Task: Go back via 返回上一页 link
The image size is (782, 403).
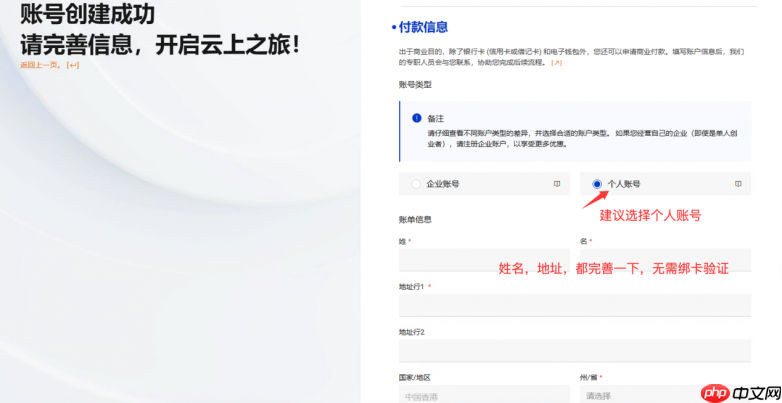Action: 49,65
